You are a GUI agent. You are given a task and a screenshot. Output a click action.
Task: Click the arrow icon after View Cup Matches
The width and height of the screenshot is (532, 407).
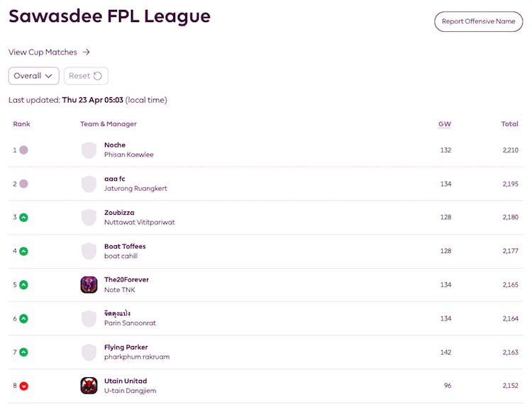(x=86, y=52)
